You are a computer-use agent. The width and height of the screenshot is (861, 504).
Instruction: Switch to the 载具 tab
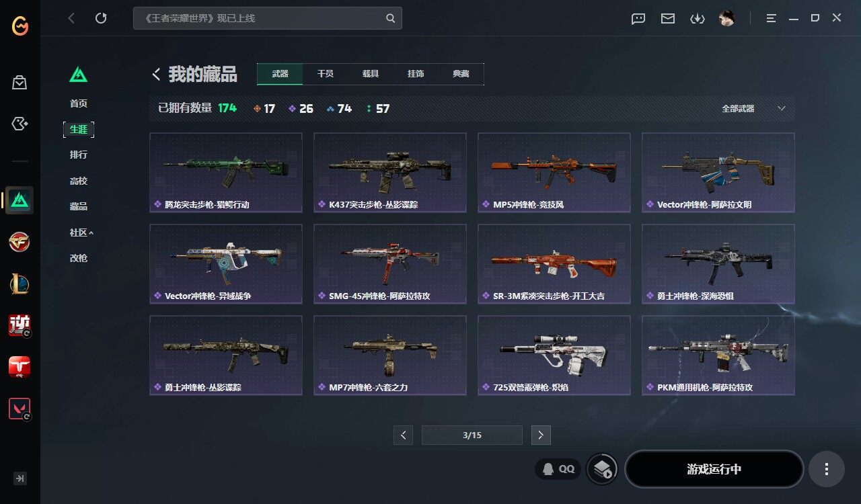[370, 74]
